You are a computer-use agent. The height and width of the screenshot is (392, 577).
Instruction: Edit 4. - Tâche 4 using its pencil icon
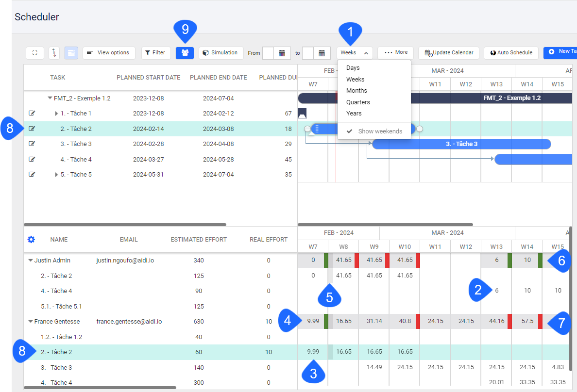[x=31, y=159]
